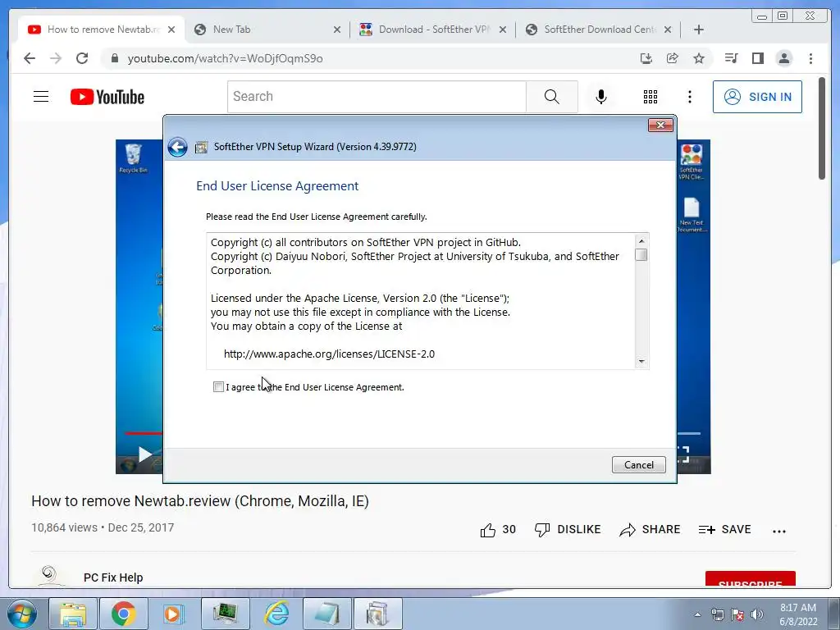Open the PC Fix Help channel
Screen dimensions: 840x630
pyautogui.click(x=113, y=577)
